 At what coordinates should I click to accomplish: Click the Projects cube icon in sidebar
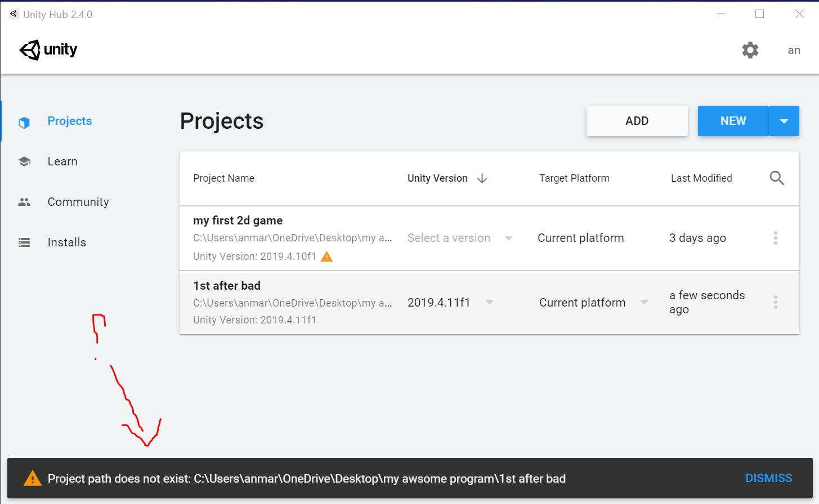24,122
